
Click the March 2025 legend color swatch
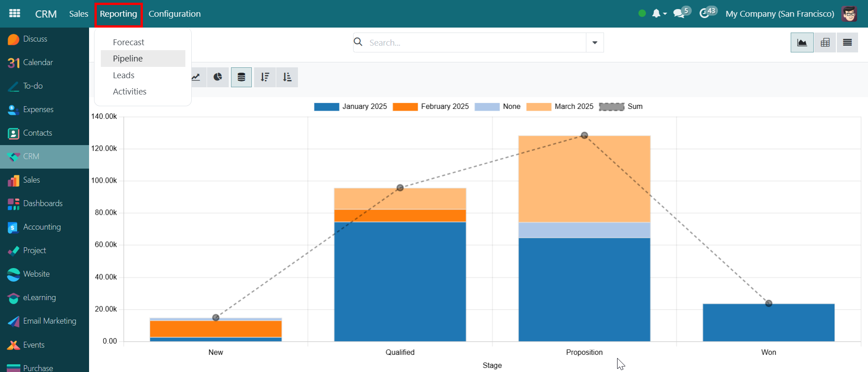click(x=539, y=107)
